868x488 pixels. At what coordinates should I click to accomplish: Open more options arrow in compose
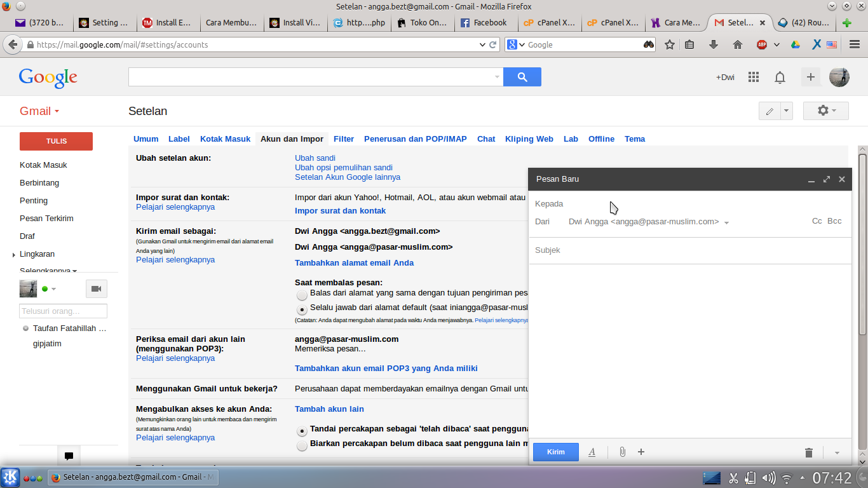[837, 453]
